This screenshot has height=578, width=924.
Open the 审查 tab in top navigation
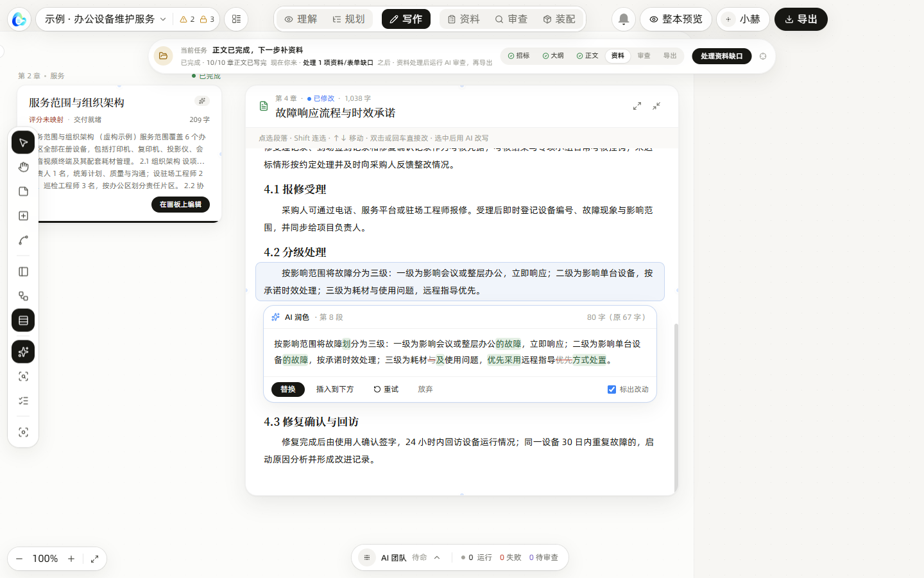(x=511, y=19)
